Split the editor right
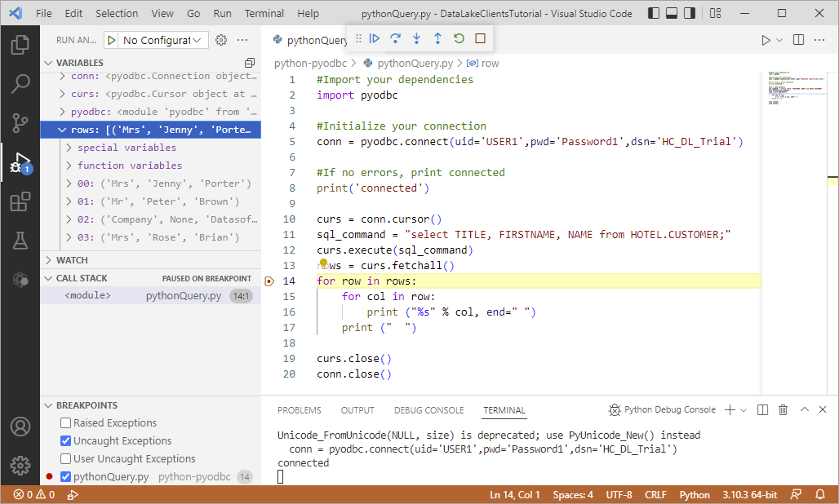The height and width of the screenshot is (504, 839). click(x=798, y=40)
